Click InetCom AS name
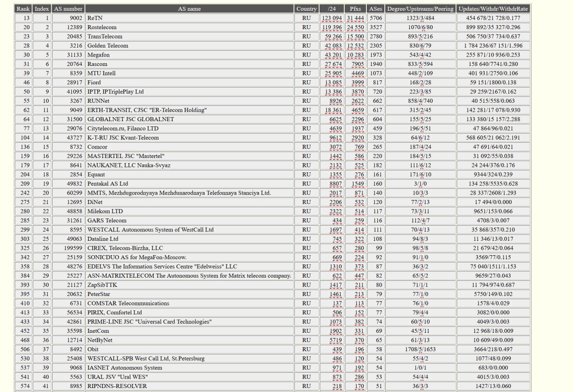574x392 pixels. (189, 331)
